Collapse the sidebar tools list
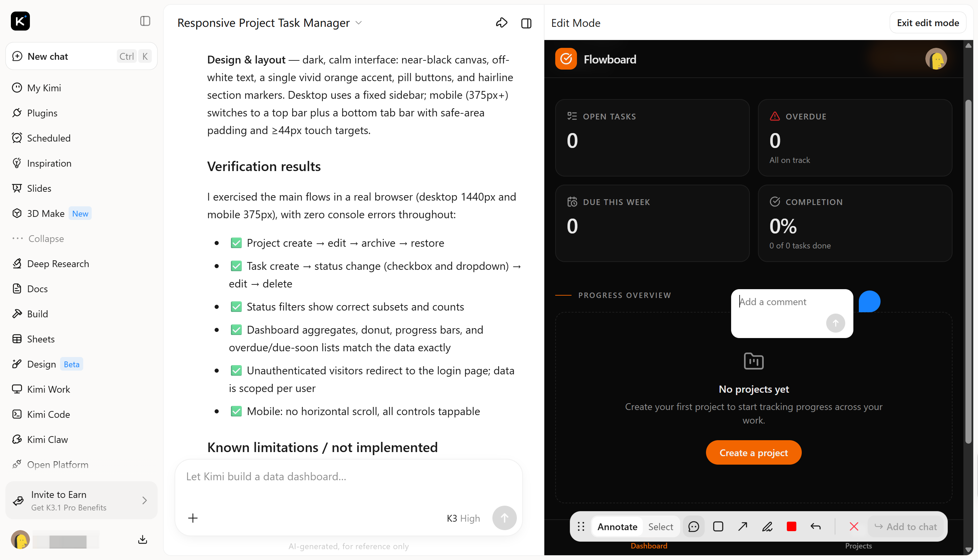This screenshot has width=978, height=560. pyautogui.click(x=81, y=239)
